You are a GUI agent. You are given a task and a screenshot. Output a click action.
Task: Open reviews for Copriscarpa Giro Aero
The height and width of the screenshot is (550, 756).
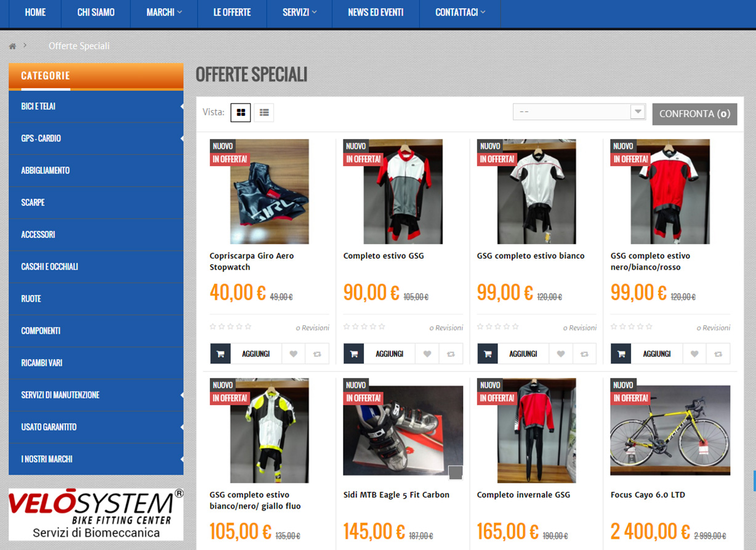[x=313, y=328]
